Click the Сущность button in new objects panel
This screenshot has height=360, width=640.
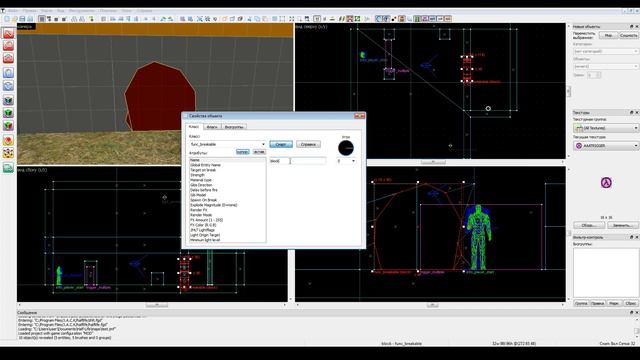(x=629, y=36)
